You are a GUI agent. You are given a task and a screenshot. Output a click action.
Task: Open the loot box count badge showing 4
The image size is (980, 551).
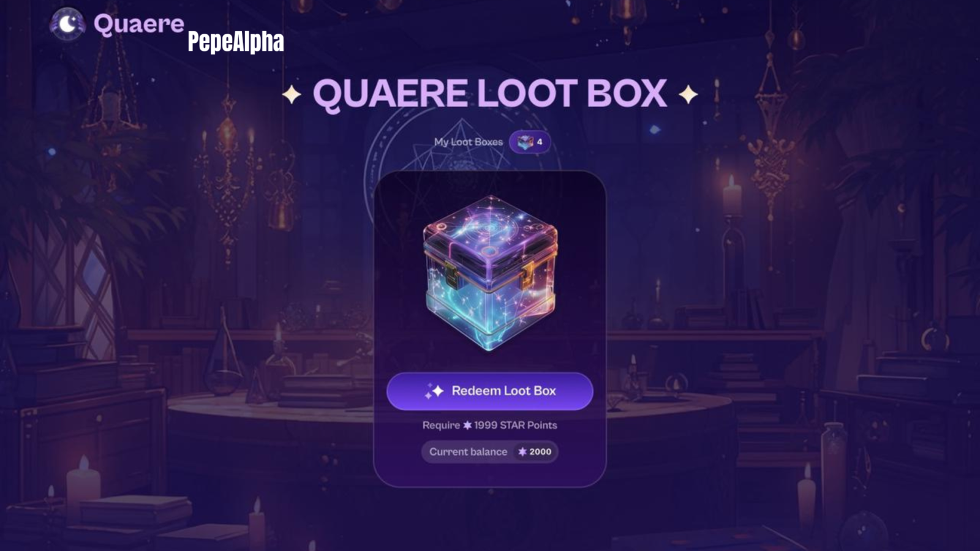[530, 142]
